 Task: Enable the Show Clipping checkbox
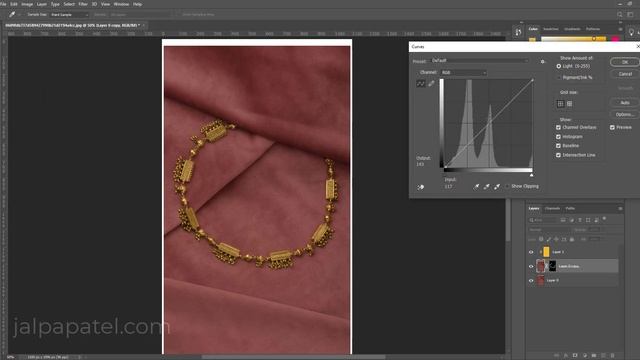pos(507,187)
